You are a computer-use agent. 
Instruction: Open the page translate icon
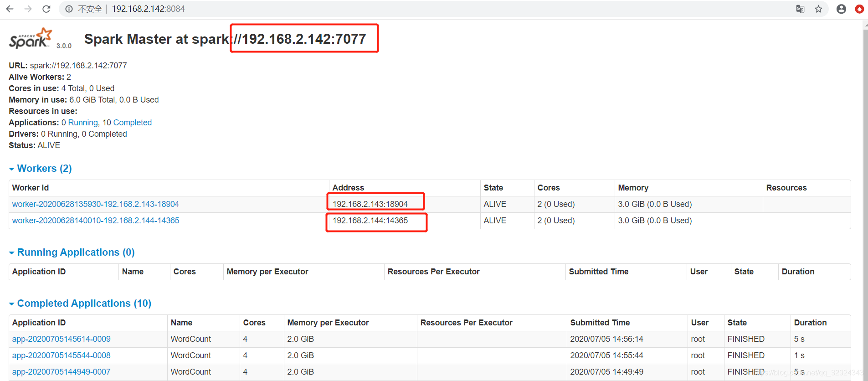tap(800, 9)
